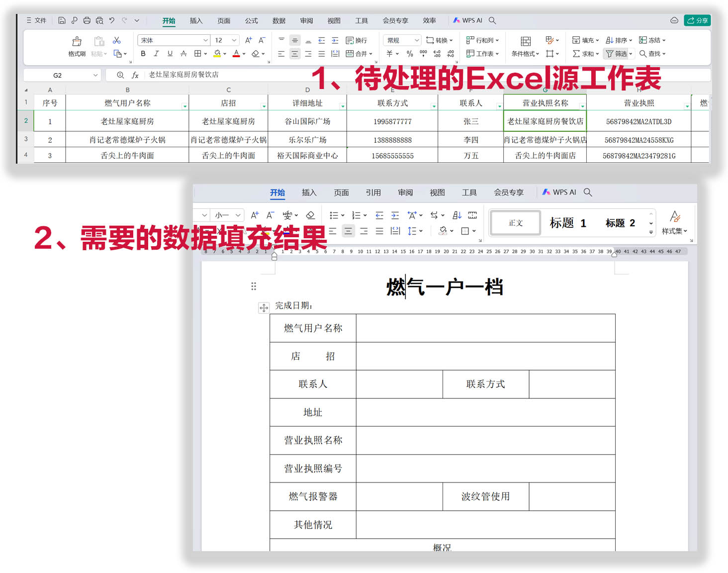Undo the last action in the spreadsheet
This screenshot has height=573, width=728.
click(112, 20)
